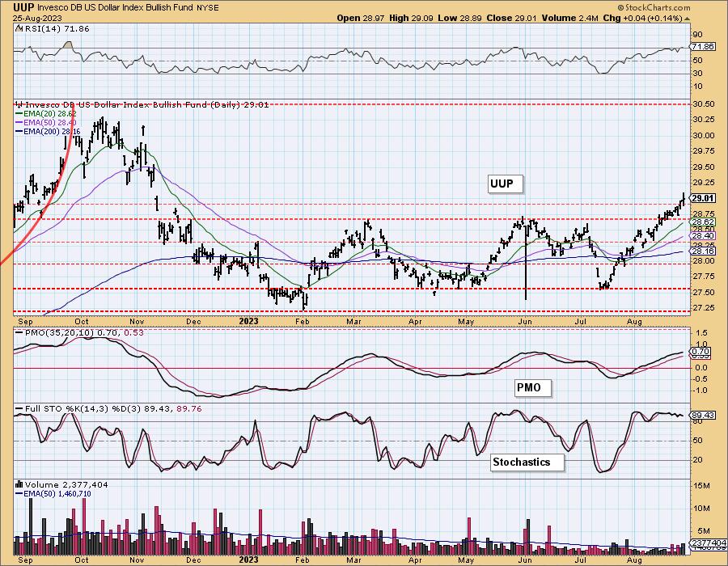Screen dimensions: 728x566
Task: Click the 28.62 EMA price tag
Action: 702,222
